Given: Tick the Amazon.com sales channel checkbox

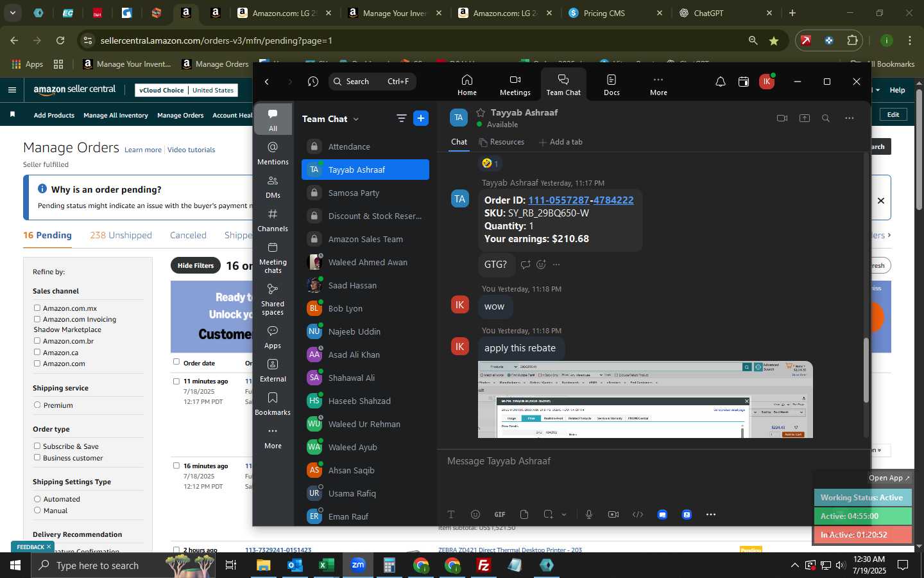Looking at the screenshot, I should pos(37,363).
